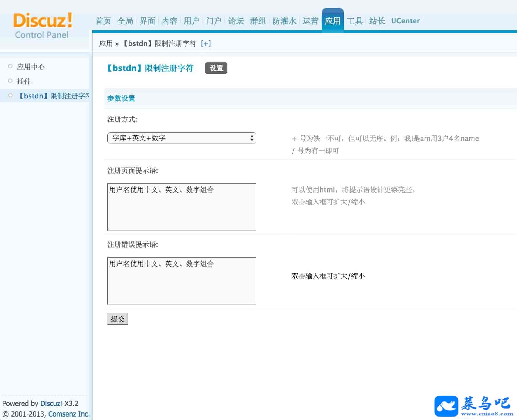
Task: Go to the 用户 tab
Action: (191, 21)
